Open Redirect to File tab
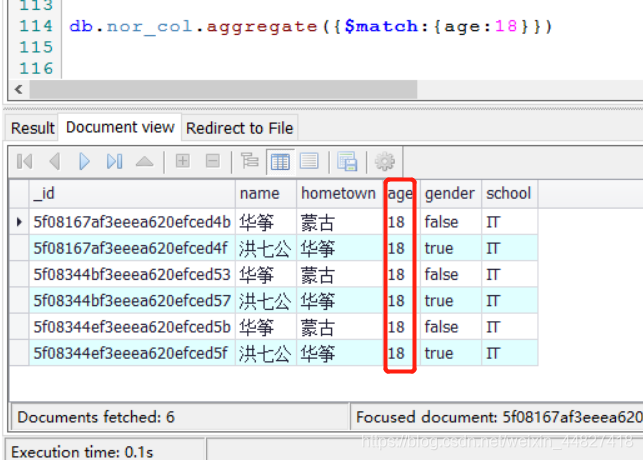The image size is (643, 460). [x=239, y=128]
